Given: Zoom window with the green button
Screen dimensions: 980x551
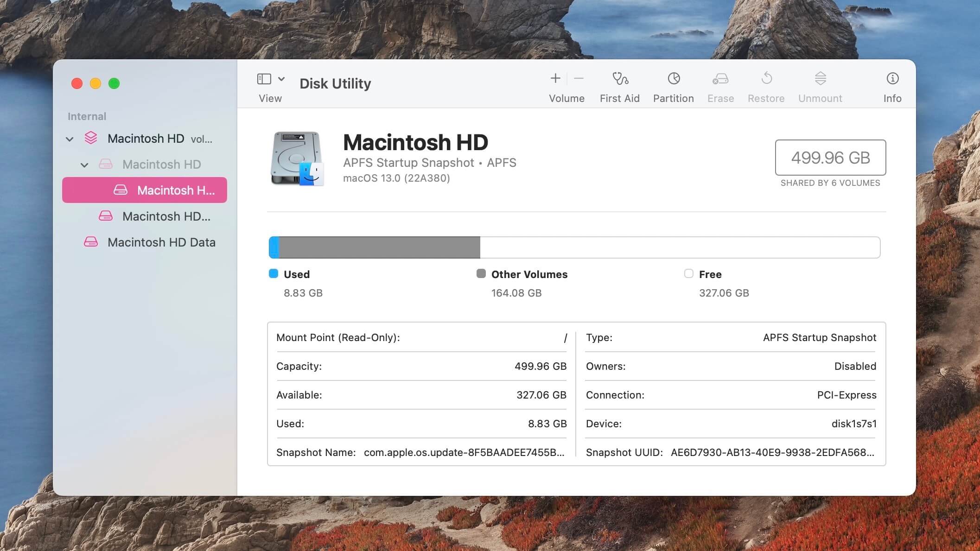Looking at the screenshot, I should (114, 83).
